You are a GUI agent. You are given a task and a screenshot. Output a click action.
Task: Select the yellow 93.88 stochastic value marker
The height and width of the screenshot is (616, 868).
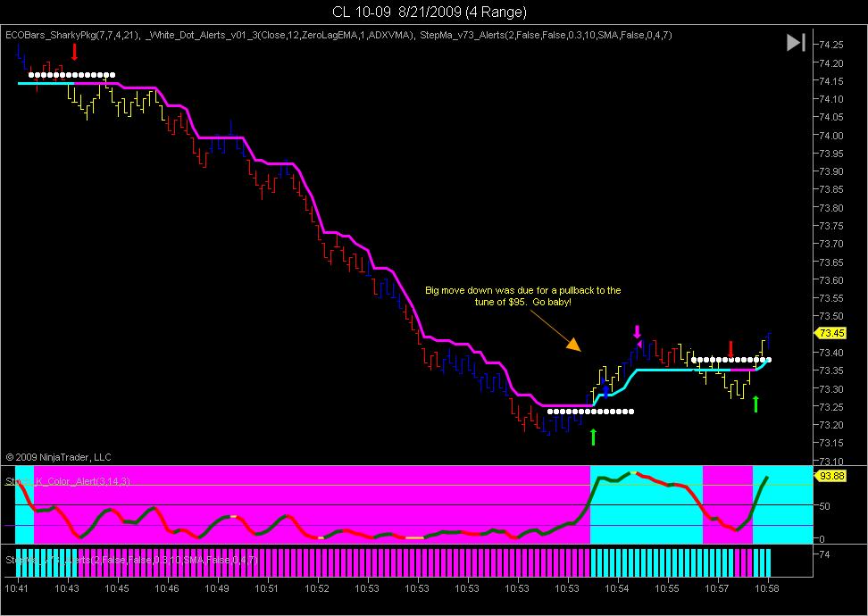click(830, 476)
